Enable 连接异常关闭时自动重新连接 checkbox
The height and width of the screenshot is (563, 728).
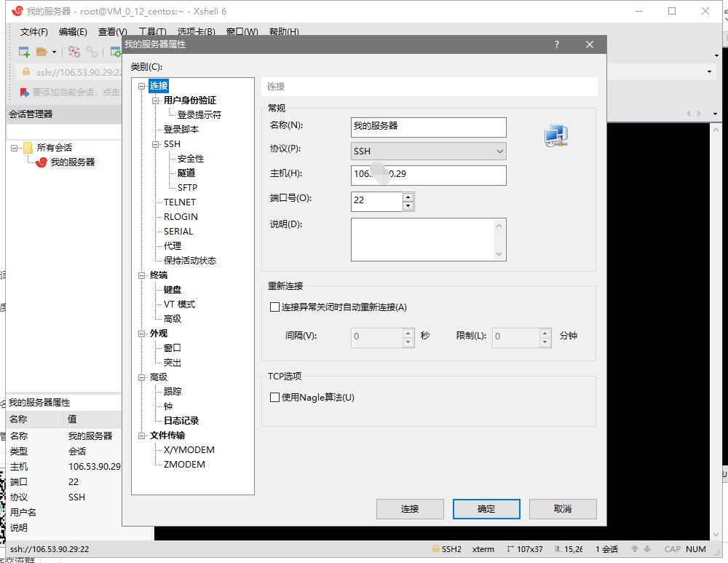[x=275, y=307]
